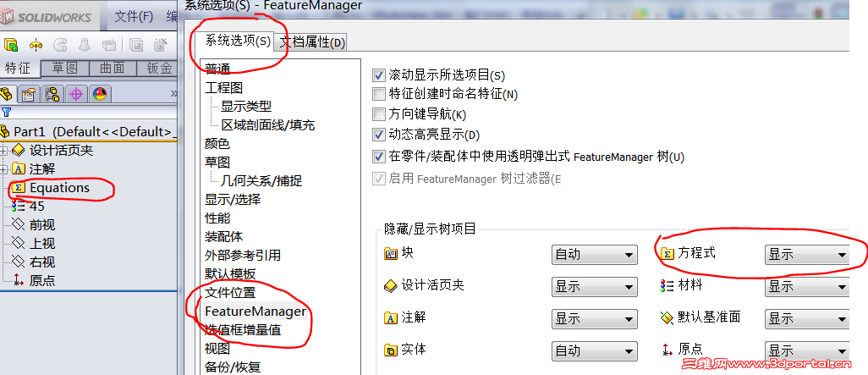This screenshot has width=868, height=375.
Task: Open the PropertyManager tab icon
Action: point(30,94)
